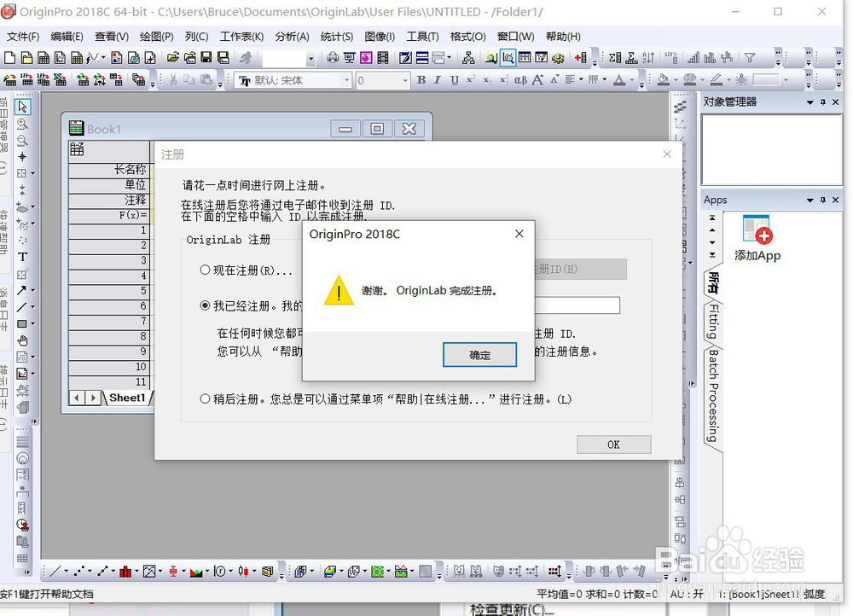Select the Sheet1 worksheet tab

pos(127,398)
